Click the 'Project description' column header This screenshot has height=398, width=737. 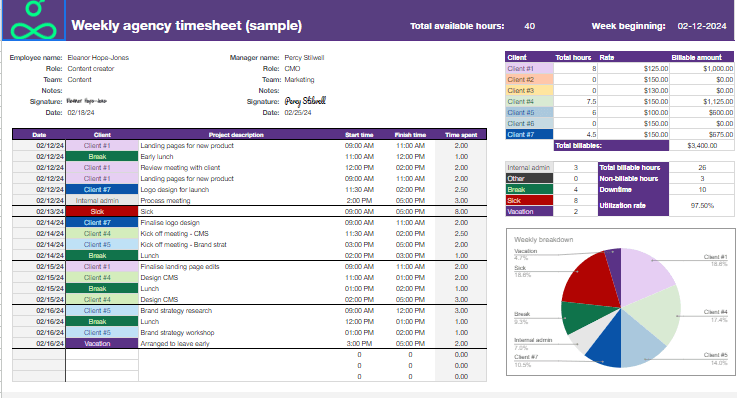(x=236, y=135)
